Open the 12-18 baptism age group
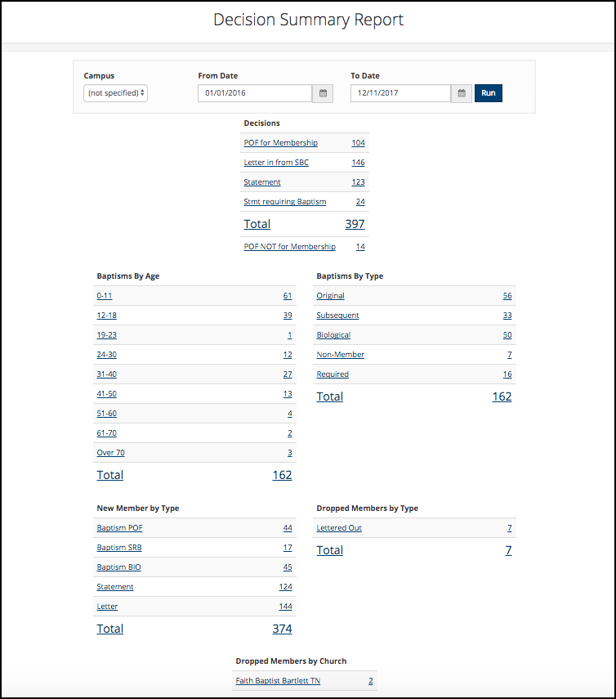616x699 pixels. pyautogui.click(x=106, y=316)
